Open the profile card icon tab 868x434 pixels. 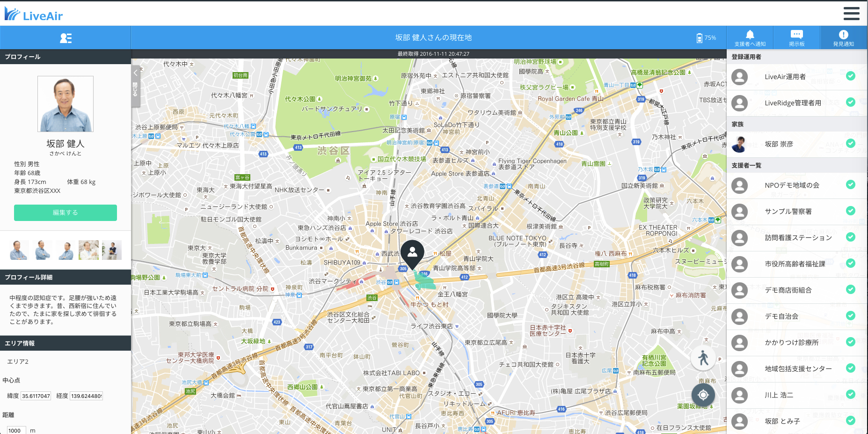point(66,38)
